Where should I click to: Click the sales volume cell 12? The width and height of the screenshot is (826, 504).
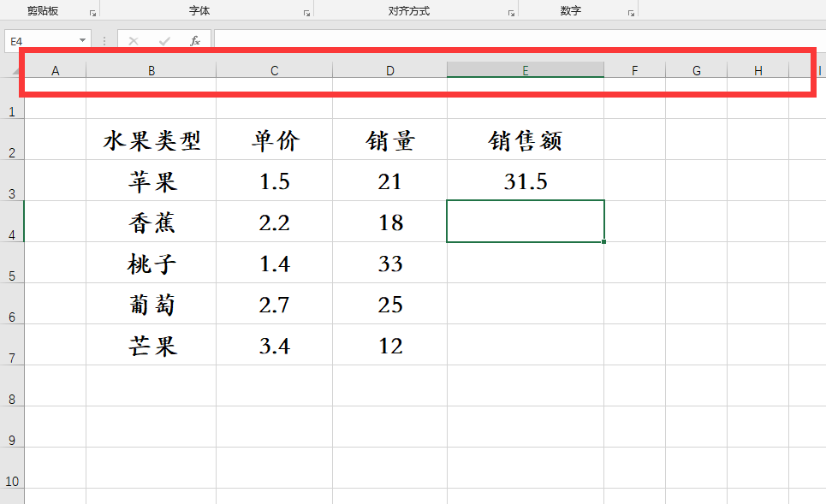389,345
